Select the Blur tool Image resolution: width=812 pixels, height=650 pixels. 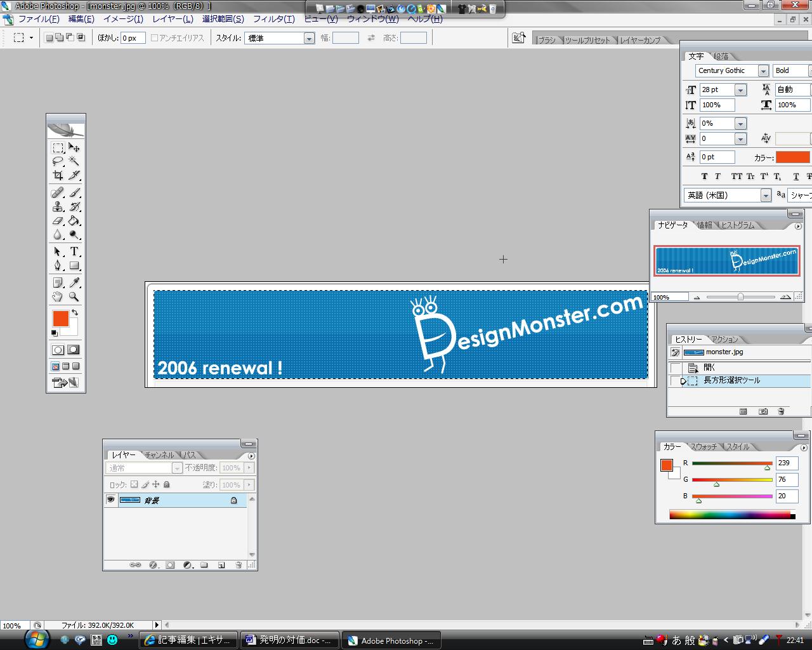tap(58, 234)
